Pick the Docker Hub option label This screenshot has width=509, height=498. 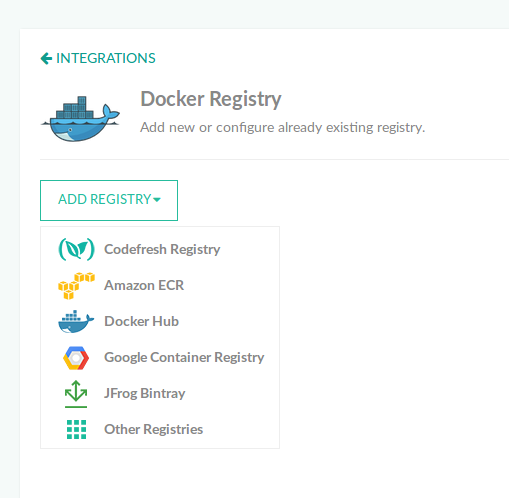point(142,321)
